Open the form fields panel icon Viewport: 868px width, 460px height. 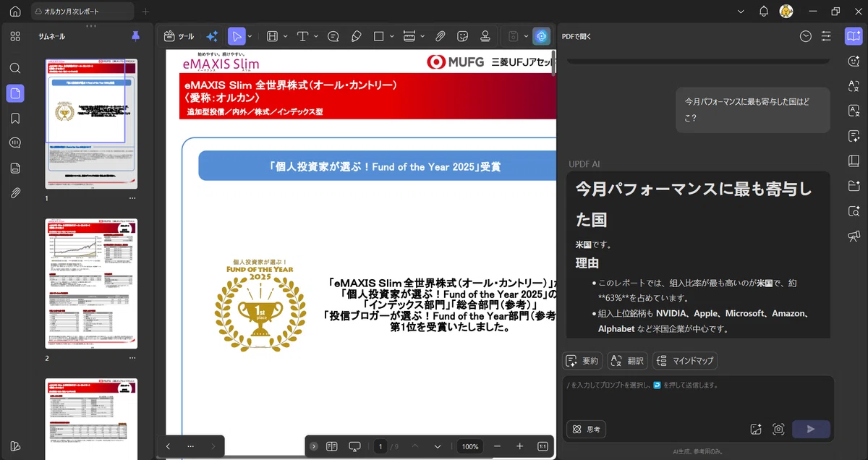[15, 168]
